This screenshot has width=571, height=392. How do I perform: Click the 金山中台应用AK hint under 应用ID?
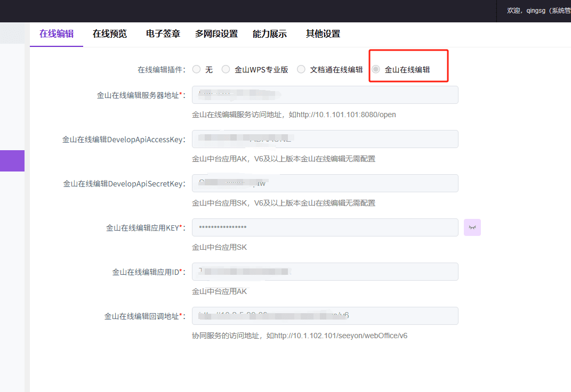point(219,291)
